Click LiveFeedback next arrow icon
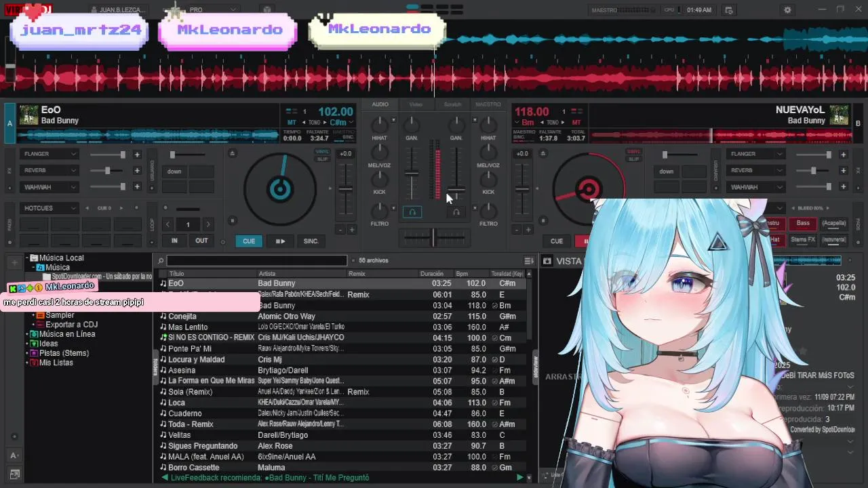The image size is (868, 488). [x=520, y=478]
